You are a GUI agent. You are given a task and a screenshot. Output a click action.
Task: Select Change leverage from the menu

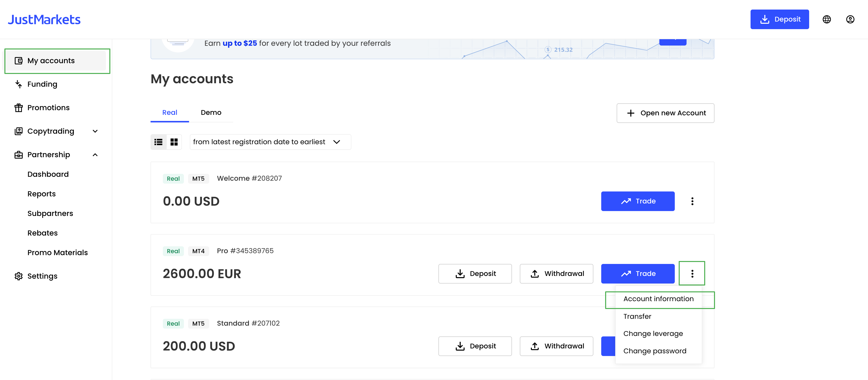click(x=653, y=333)
